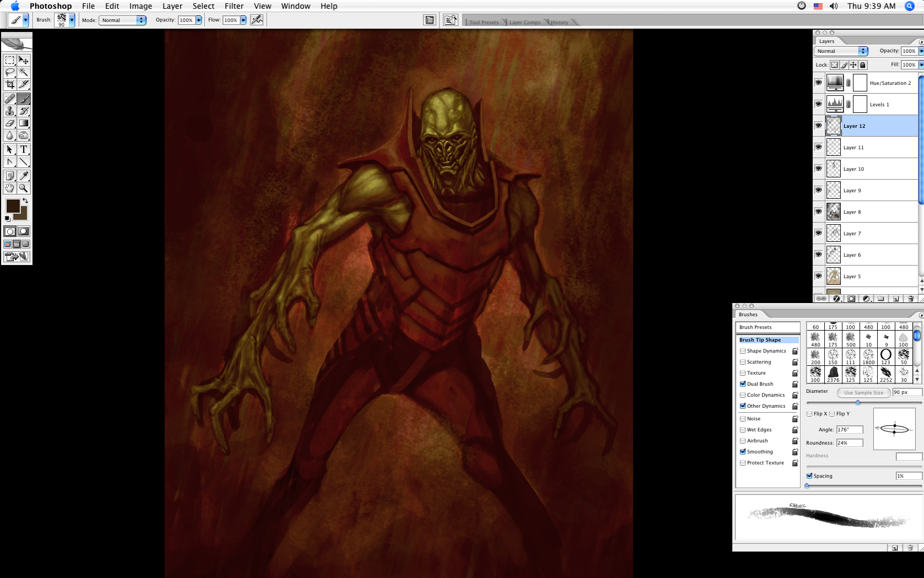Select the History Brush tool

[24, 111]
